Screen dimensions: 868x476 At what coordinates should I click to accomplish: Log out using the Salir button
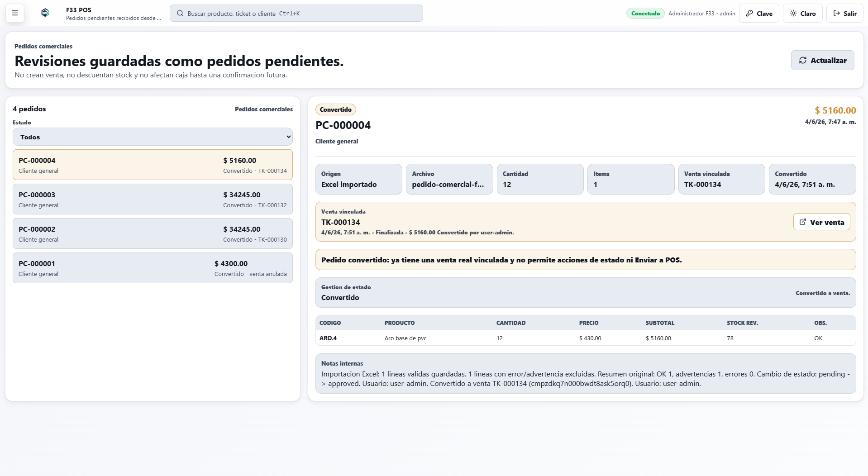844,13
